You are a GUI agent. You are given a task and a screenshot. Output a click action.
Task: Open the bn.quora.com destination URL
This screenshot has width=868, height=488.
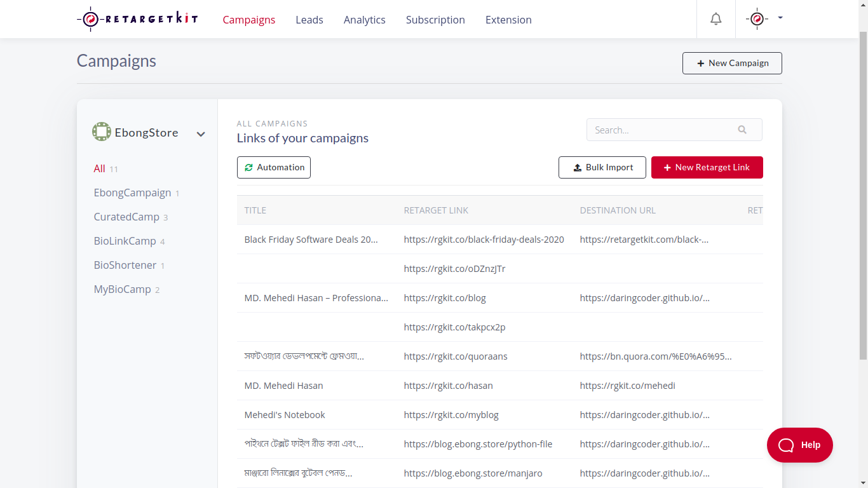coord(656,356)
